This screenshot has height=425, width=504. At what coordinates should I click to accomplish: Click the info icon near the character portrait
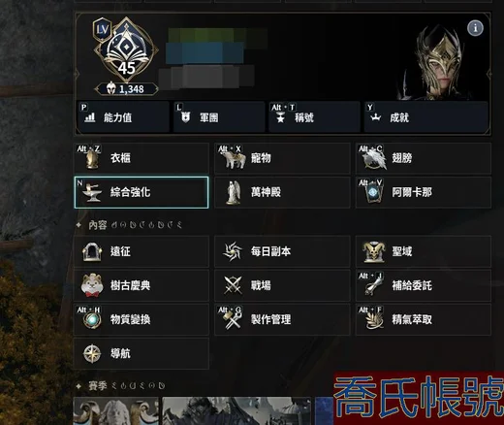click(475, 28)
